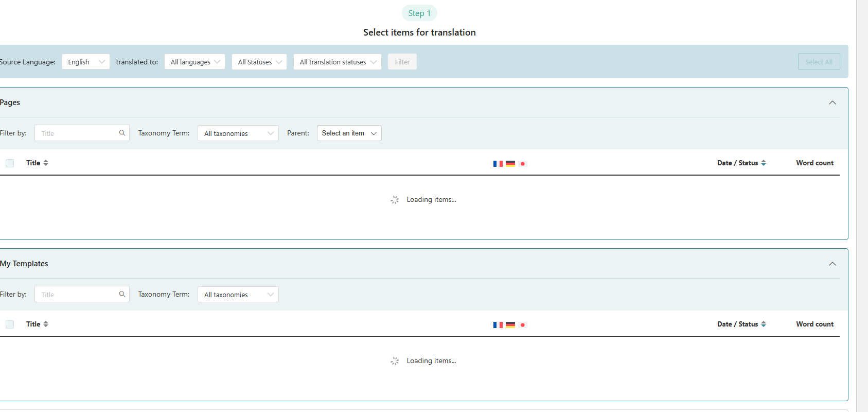This screenshot has width=868, height=412.
Task: Click the French flag in My Templates table
Action: pyautogui.click(x=498, y=325)
